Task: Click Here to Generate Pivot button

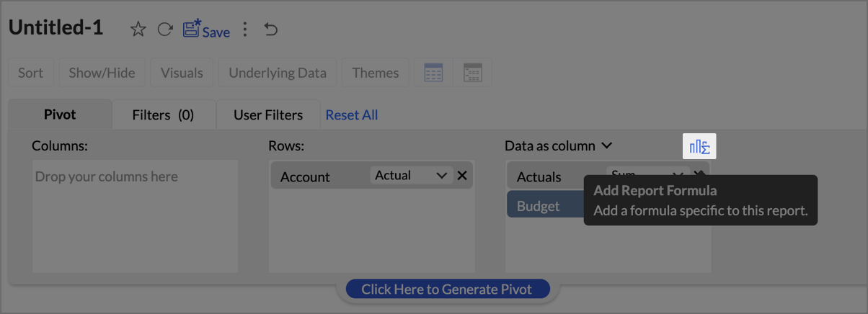Action: [447, 290]
